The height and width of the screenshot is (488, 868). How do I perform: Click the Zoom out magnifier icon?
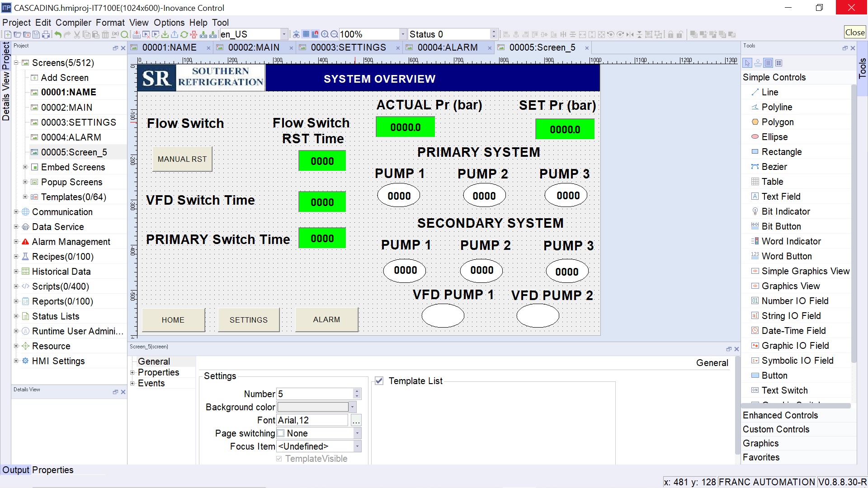click(334, 34)
